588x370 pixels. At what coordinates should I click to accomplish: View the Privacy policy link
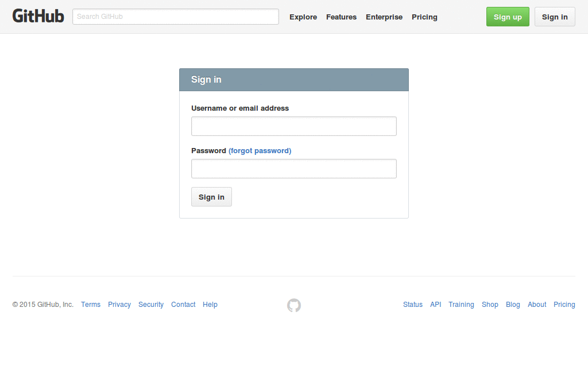tap(119, 305)
